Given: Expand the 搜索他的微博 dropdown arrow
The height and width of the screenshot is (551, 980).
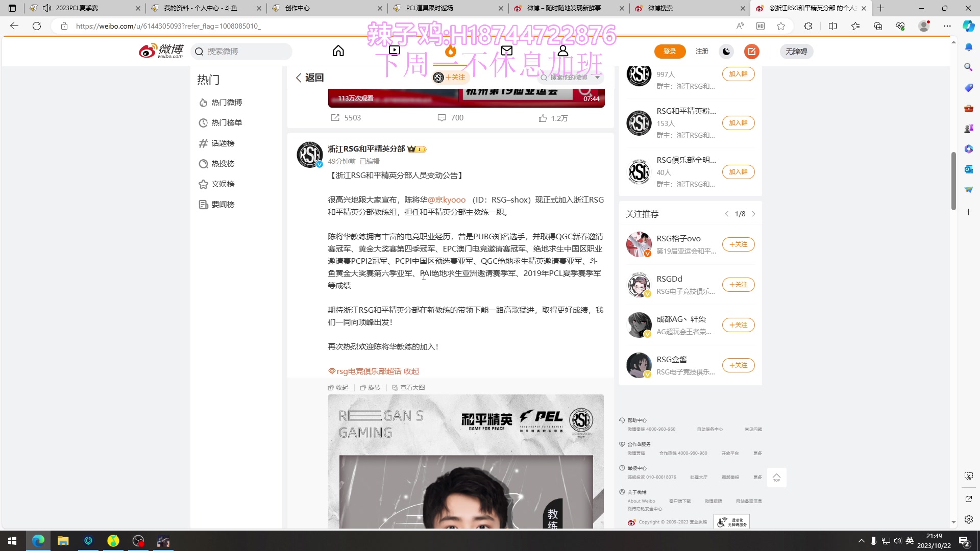Looking at the screenshot, I should [x=597, y=78].
